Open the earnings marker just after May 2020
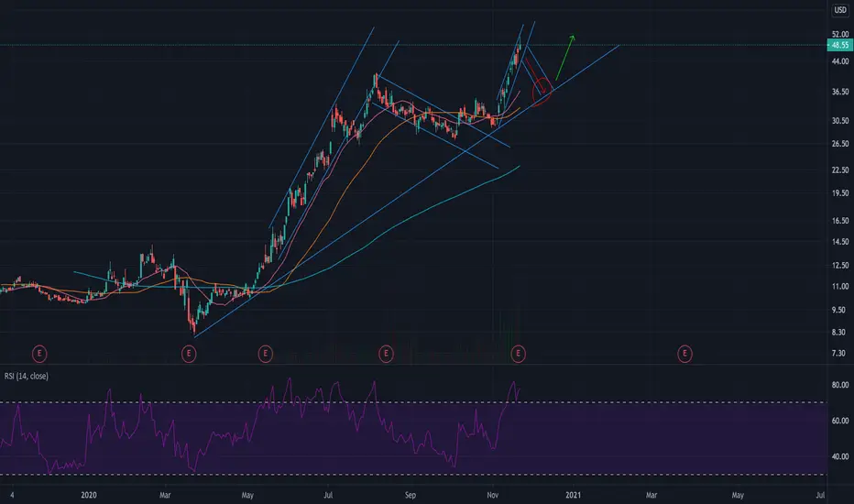Screen dimensions: 854x504 [265, 354]
